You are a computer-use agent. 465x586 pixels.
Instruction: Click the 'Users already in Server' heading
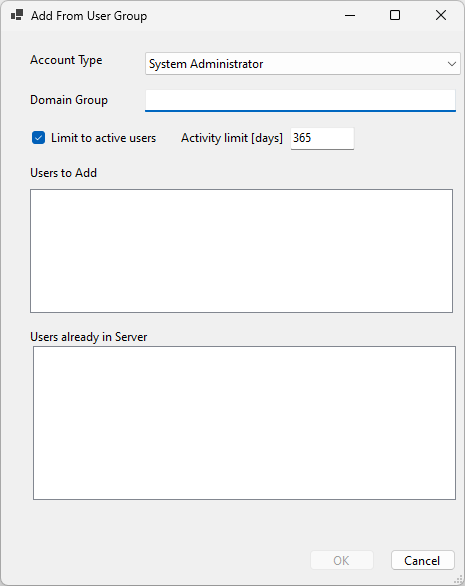point(89,337)
